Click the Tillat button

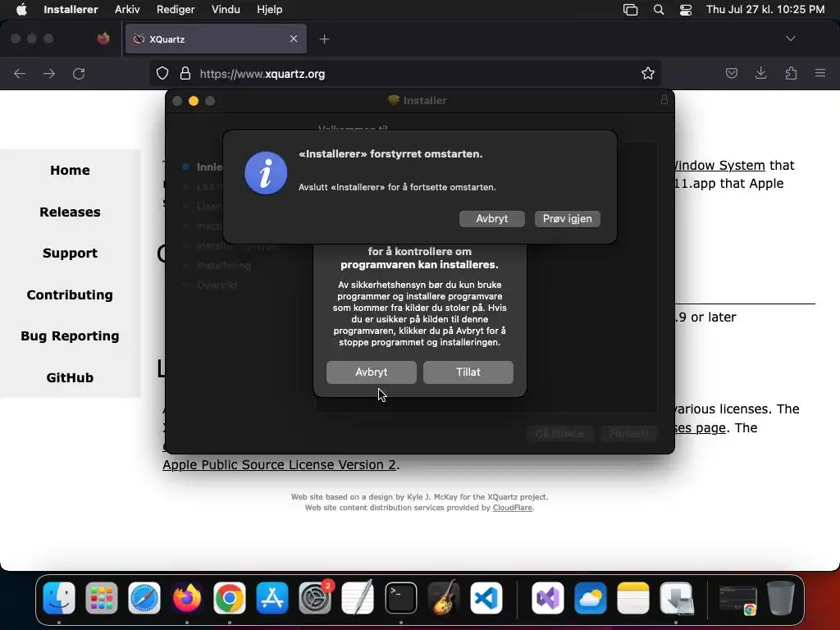[468, 372]
